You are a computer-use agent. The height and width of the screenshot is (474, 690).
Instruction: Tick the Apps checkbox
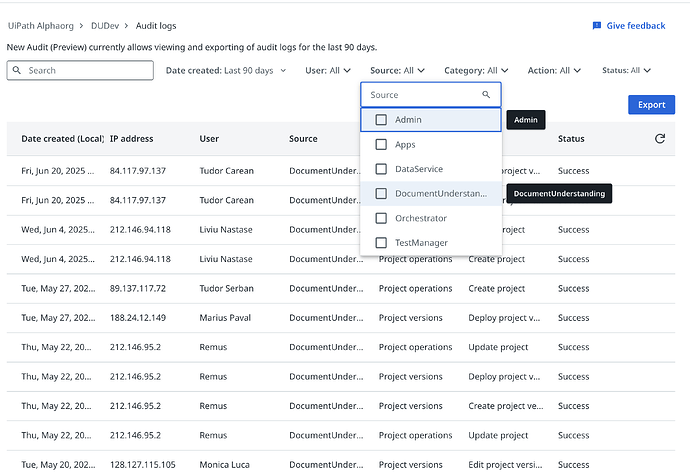[381, 144]
